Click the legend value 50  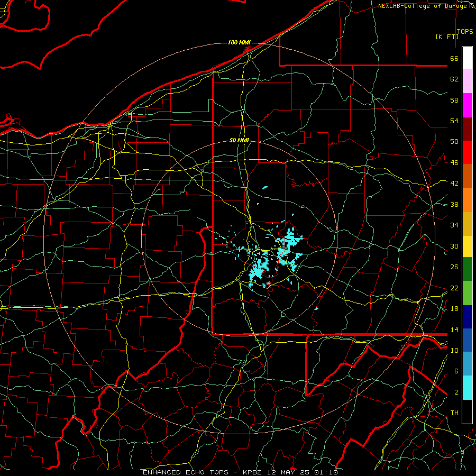(x=454, y=142)
